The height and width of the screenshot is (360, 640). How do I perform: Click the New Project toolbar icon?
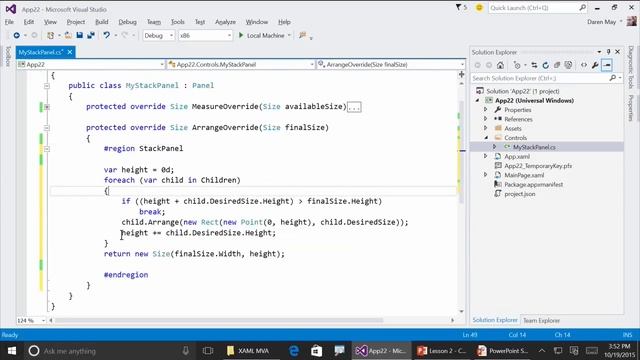[x=51, y=36]
